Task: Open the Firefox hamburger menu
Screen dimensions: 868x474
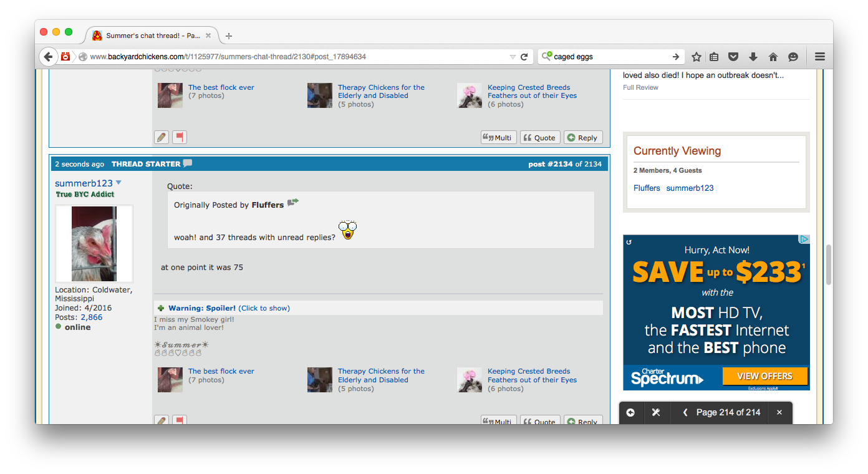Action: [820, 57]
